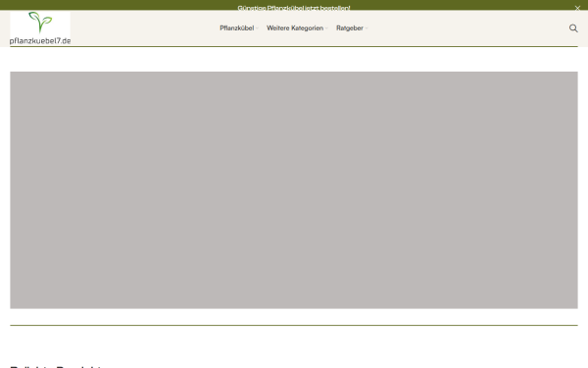Click the Günstige Pflanzkübel jetzt bestellen banner text
Image resolution: width=588 pixels, height=368 pixels.
[294, 8]
